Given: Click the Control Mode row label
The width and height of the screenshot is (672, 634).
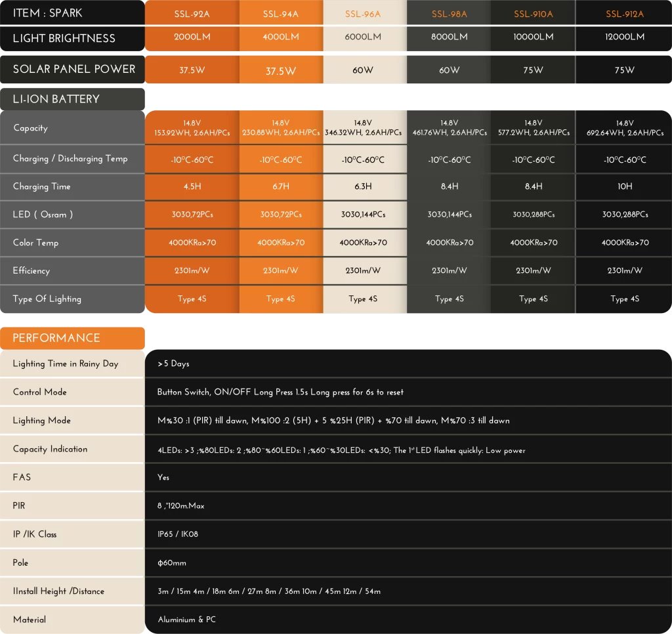Looking at the screenshot, I should tap(40, 392).
